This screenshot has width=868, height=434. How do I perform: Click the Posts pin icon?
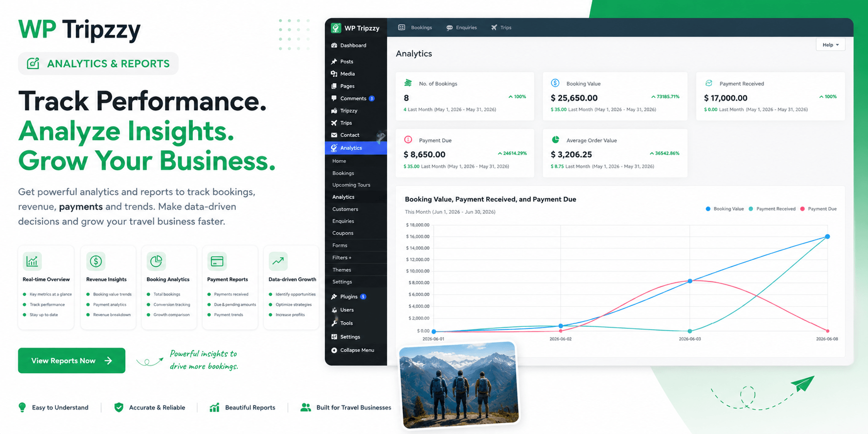334,62
